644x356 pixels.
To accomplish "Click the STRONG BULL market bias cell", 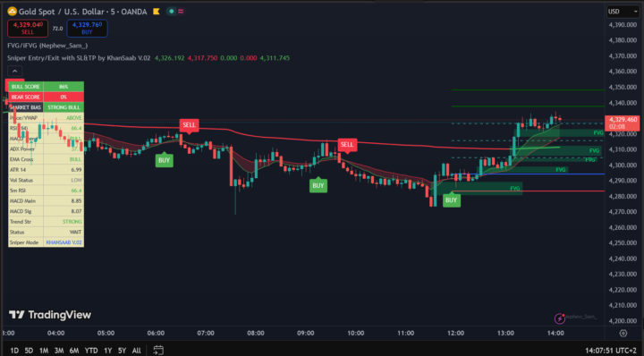I will click(x=64, y=107).
